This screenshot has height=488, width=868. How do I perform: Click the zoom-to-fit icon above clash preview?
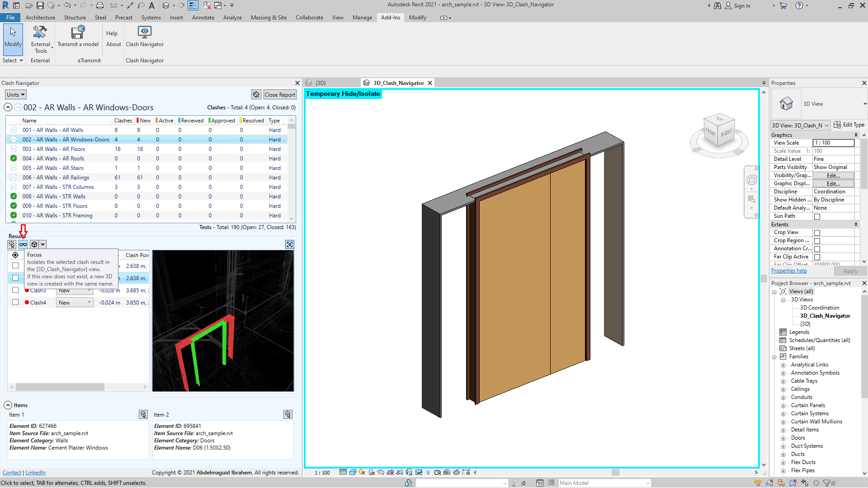click(290, 244)
